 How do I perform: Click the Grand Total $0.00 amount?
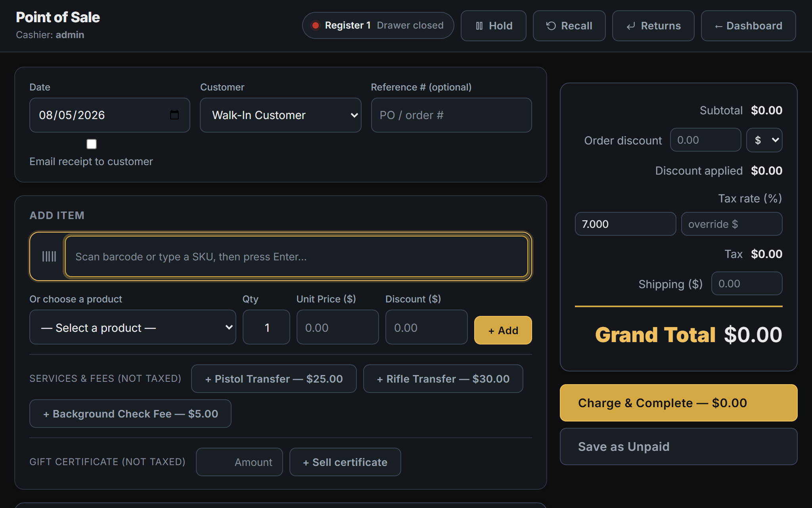[x=753, y=335]
